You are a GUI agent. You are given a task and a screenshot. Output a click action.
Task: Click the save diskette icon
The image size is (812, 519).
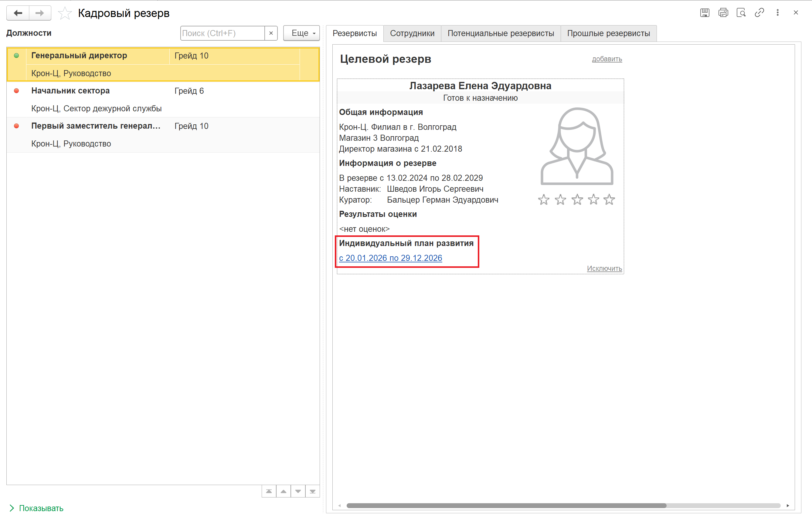(x=705, y=13)
